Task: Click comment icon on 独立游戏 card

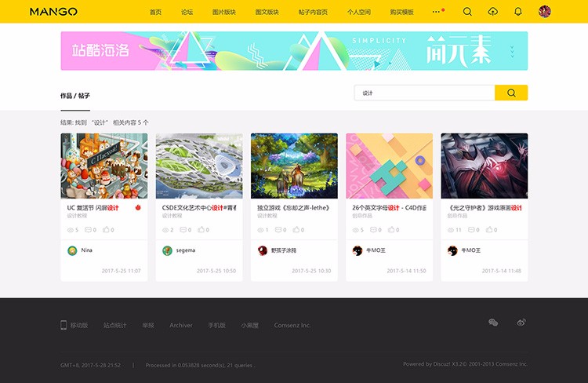Action: 278,229
